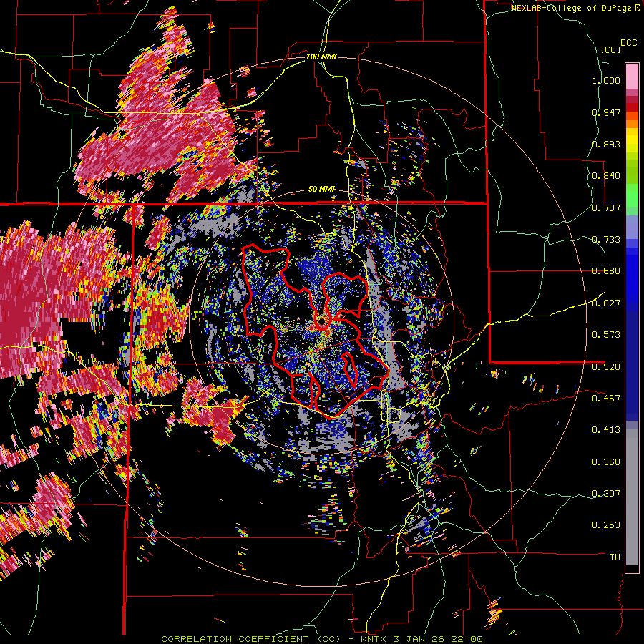This screenshot has height=644, width=644.
Task: Select the 0.307 scale value
Action: (x=606, y=494)
